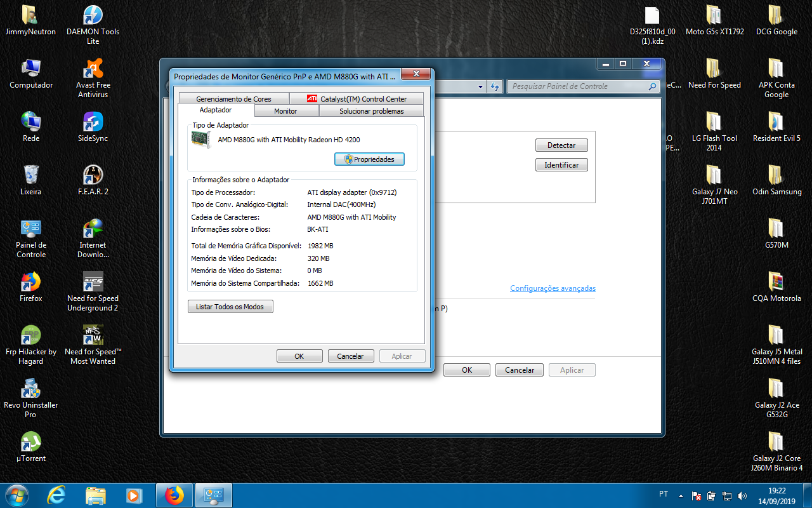Open the Solucionar problemas tab
This screenshot has width=812, height=508.
click(371, 111)
